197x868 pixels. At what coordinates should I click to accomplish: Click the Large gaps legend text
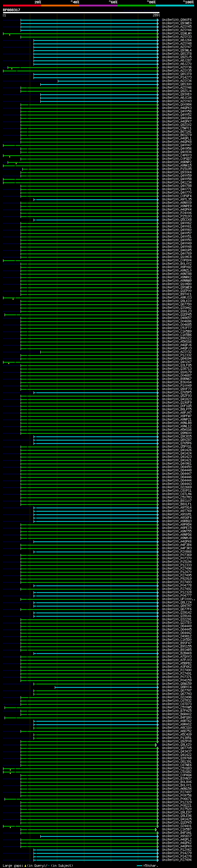click(38, 865)
